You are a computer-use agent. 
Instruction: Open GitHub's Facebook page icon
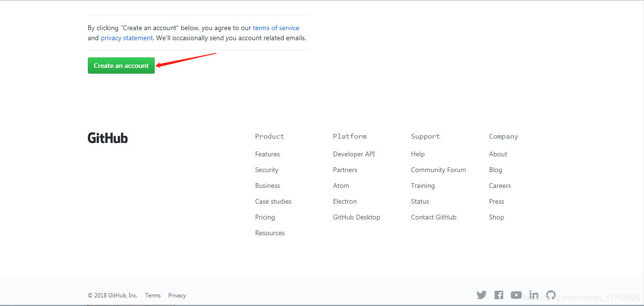tap(499, 295)
